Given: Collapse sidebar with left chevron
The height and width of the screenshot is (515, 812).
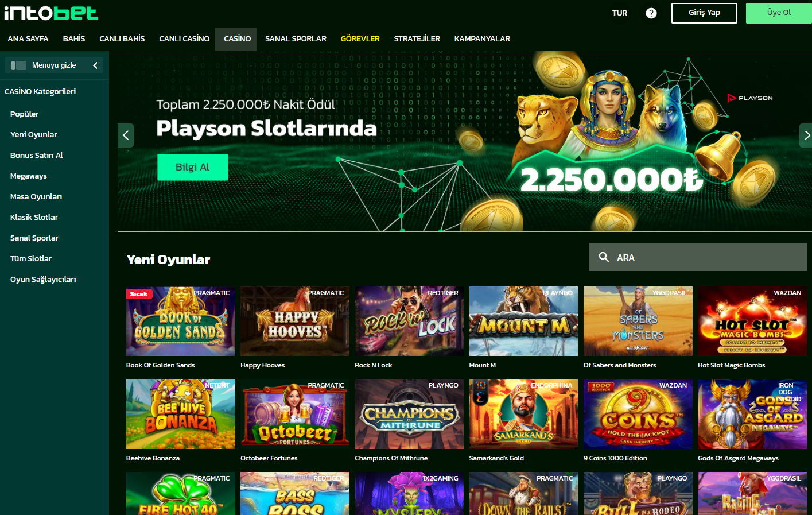Looking at the screenshot, I should 95,65.
